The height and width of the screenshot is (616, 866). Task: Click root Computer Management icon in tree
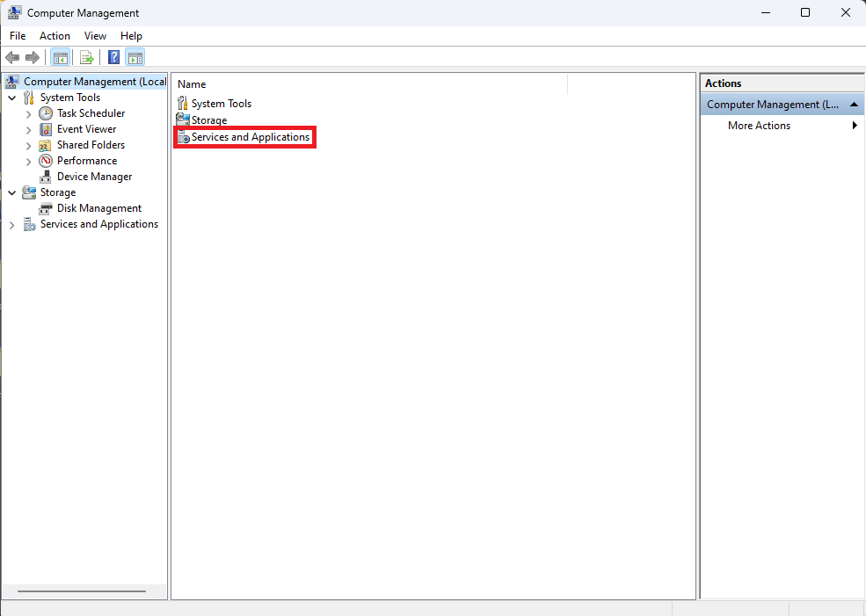tap(12, 82)
